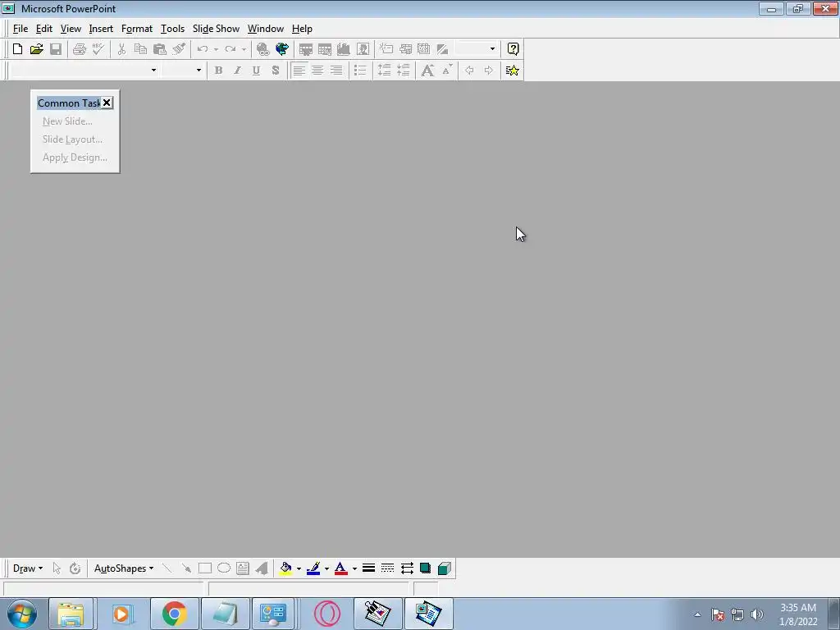Viewport: 840px width, 630px height.
Task: Toggle left text alignment
Action: 299,71
